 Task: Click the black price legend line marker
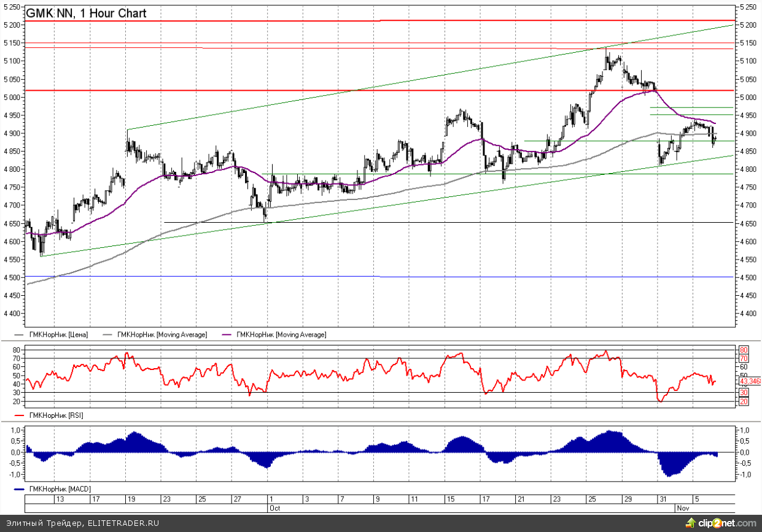point(18,334)
